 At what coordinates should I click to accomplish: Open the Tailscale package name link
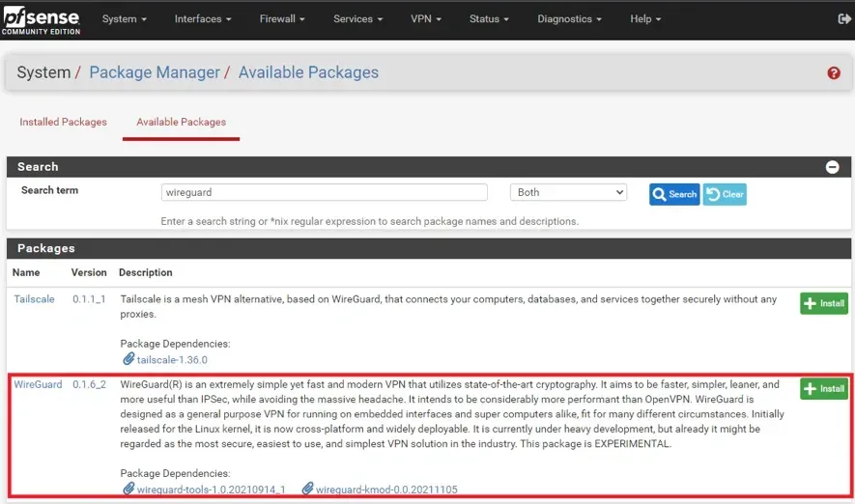[x=34, y=299]
